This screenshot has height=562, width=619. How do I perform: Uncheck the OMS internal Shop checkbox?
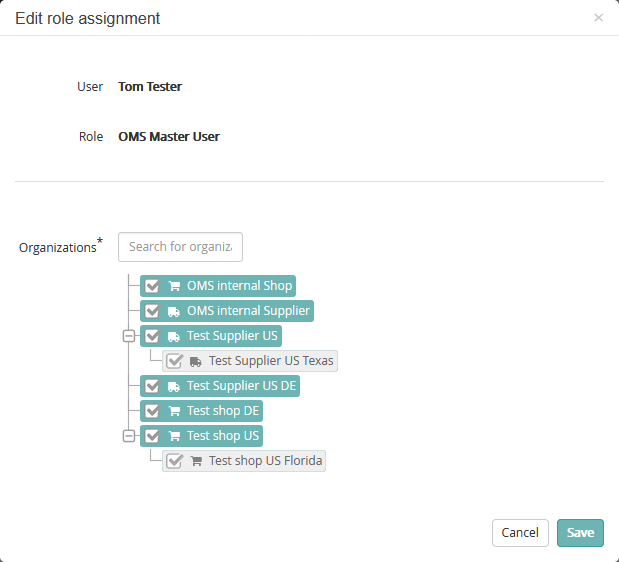pyautogui.click(x=152, y=286)
